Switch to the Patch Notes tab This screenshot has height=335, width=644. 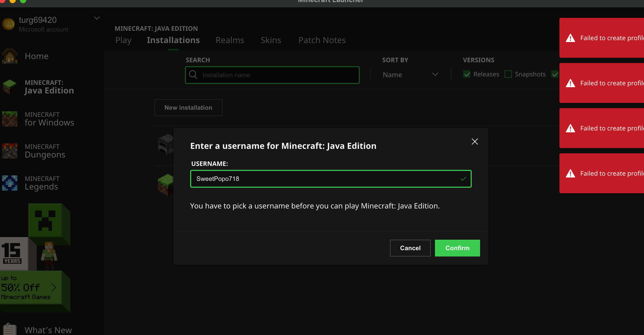tap(322, 40)
